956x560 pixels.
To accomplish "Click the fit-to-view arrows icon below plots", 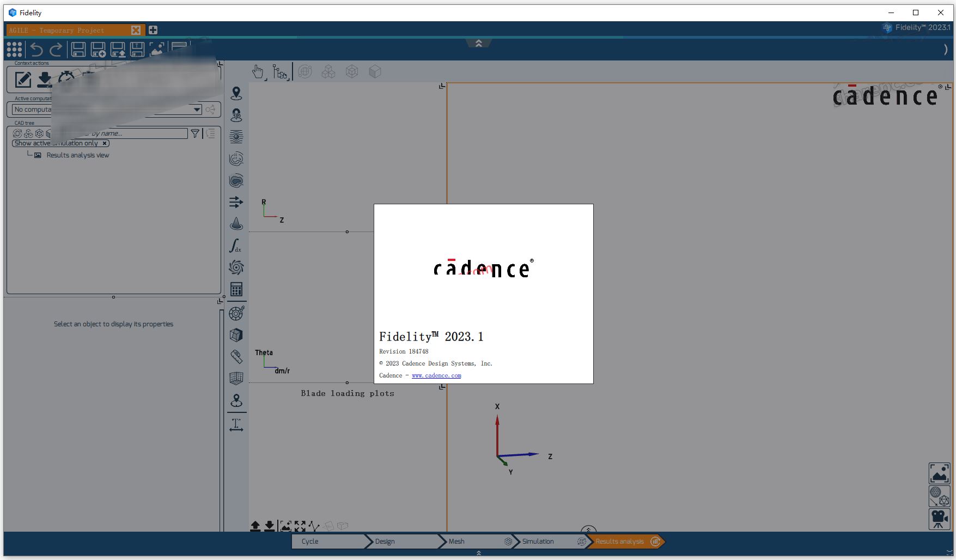I will (x=300, y=526).
